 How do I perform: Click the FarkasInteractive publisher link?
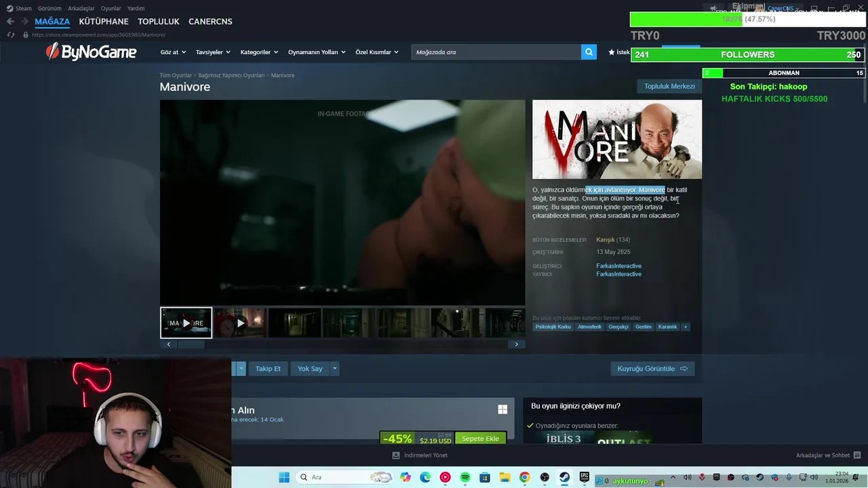(x=618, y=274)
